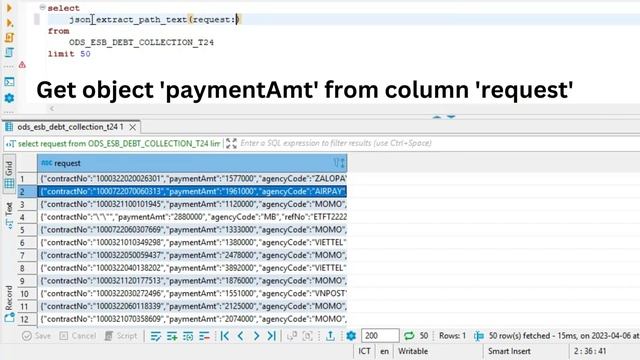Click the horizontal scroll left arrow under editor

pyautogui.click(x=52, y=109)
